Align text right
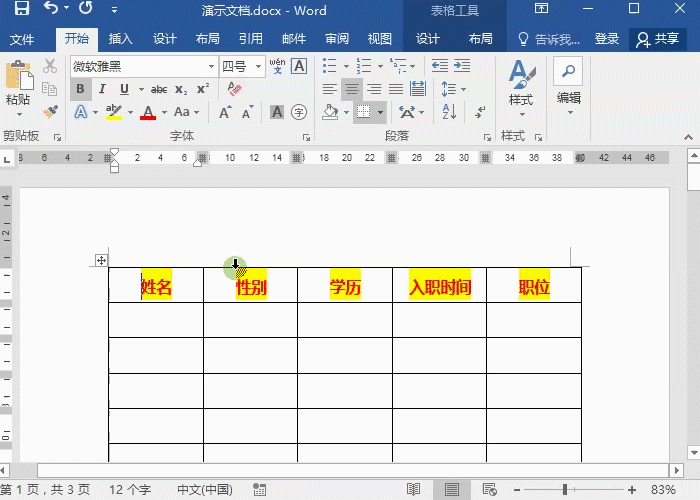 [x=374, y=89]
